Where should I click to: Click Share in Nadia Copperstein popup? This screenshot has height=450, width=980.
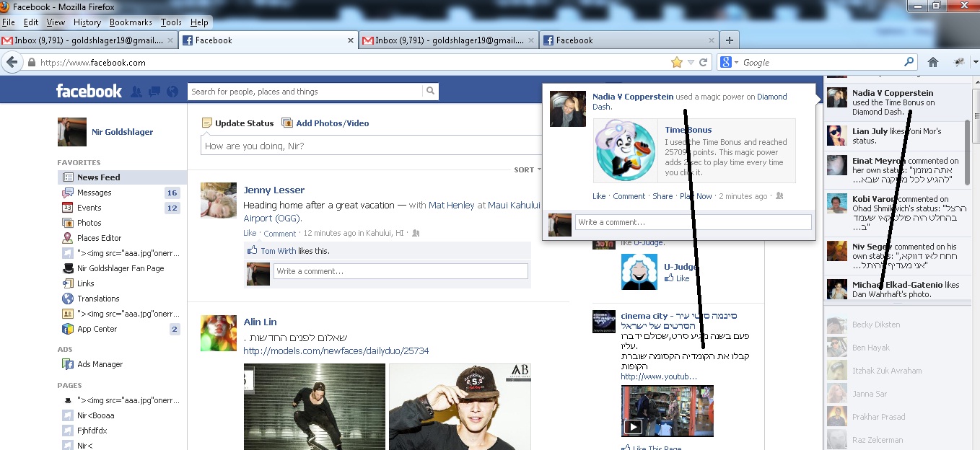662,196
